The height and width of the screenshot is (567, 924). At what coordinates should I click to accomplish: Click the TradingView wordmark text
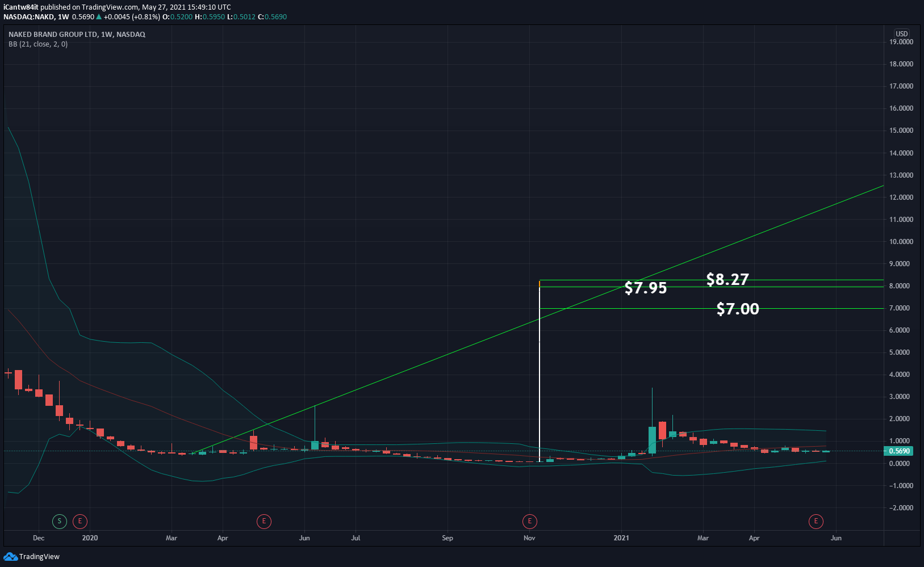39,557
